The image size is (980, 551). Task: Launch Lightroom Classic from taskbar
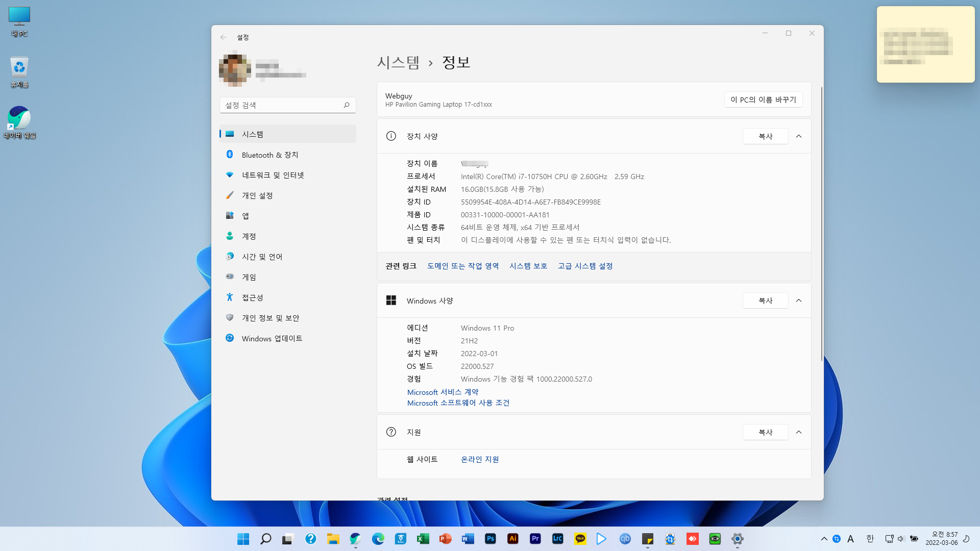click(558, 539)
